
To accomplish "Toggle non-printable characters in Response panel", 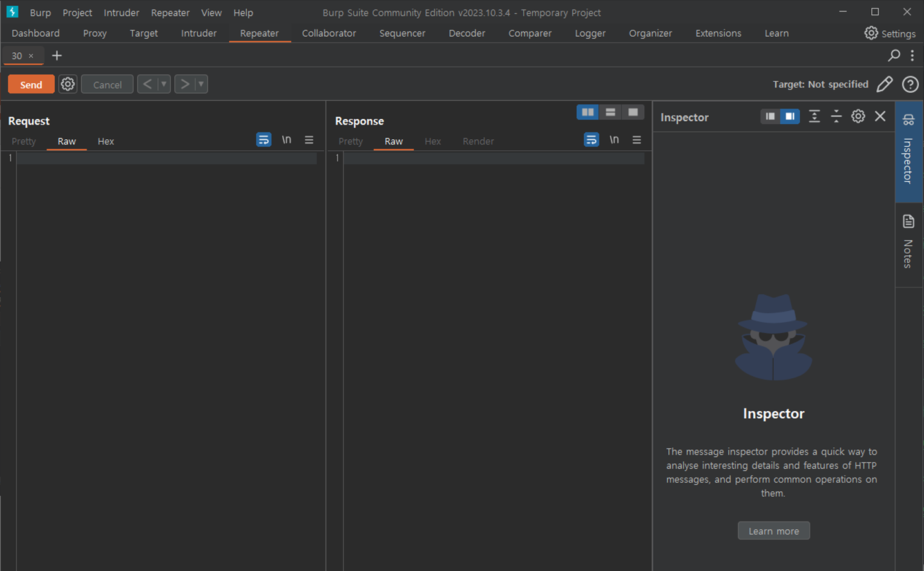I will click(614, 139).
